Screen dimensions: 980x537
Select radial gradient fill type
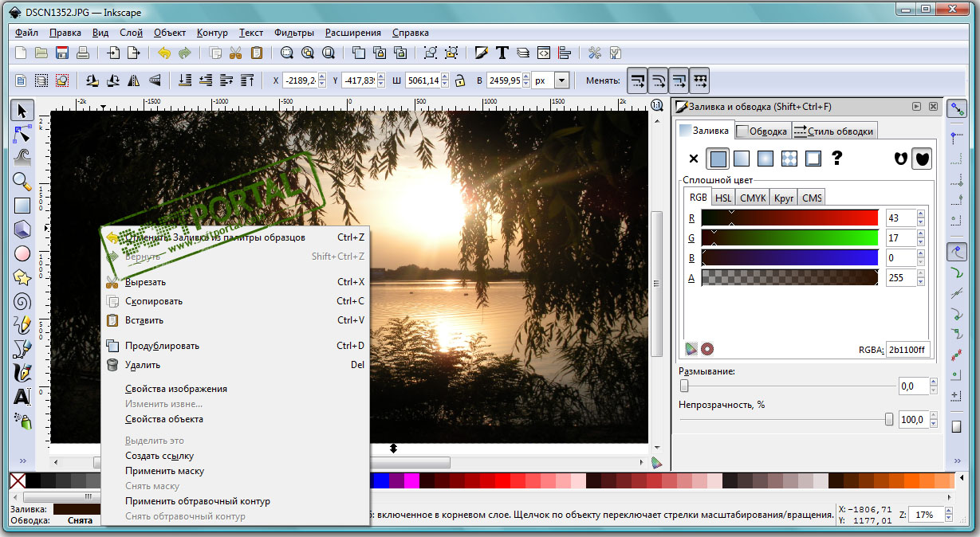click(x=766, y=159)
